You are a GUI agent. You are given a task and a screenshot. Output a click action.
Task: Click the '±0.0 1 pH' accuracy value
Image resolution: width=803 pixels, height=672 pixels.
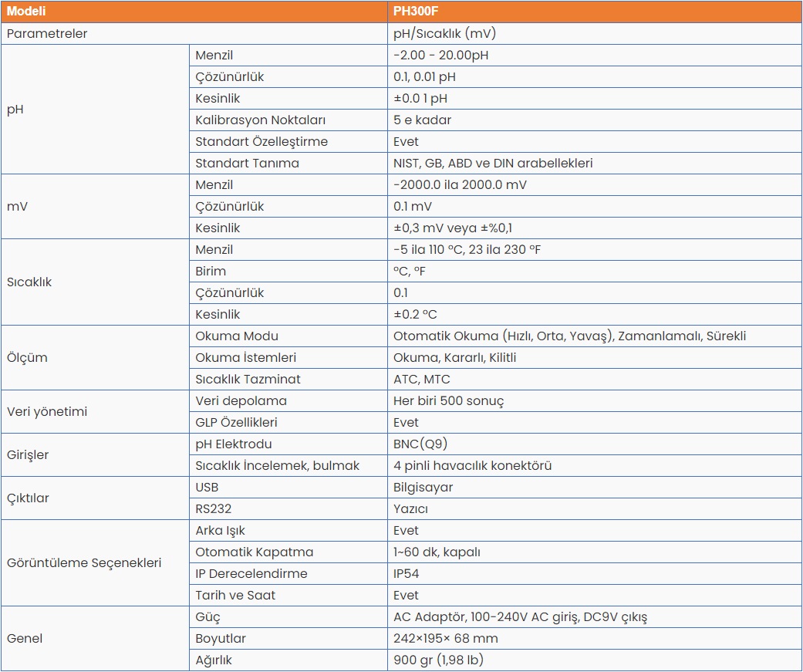(420, 98)
